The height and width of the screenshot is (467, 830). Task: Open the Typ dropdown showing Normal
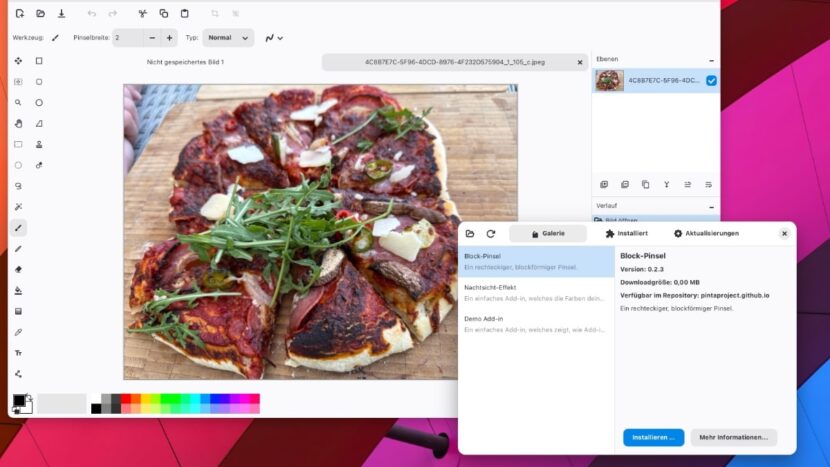click(228, 38)
